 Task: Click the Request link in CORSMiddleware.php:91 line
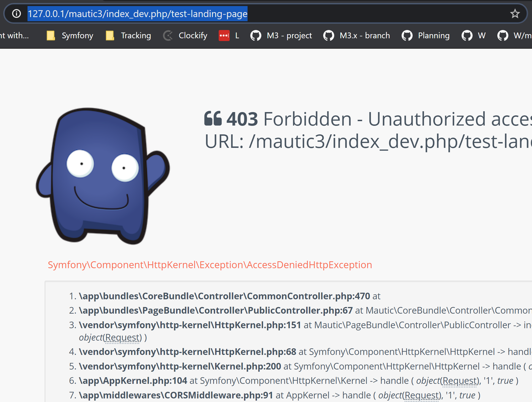pyautogui.click(x=421, y=395)
